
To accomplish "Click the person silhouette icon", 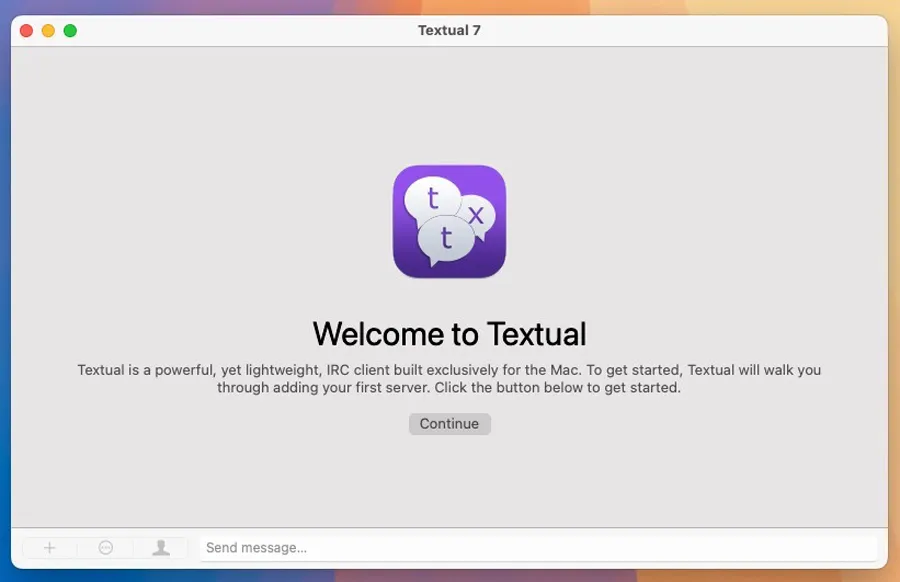I will pos(160,547).
